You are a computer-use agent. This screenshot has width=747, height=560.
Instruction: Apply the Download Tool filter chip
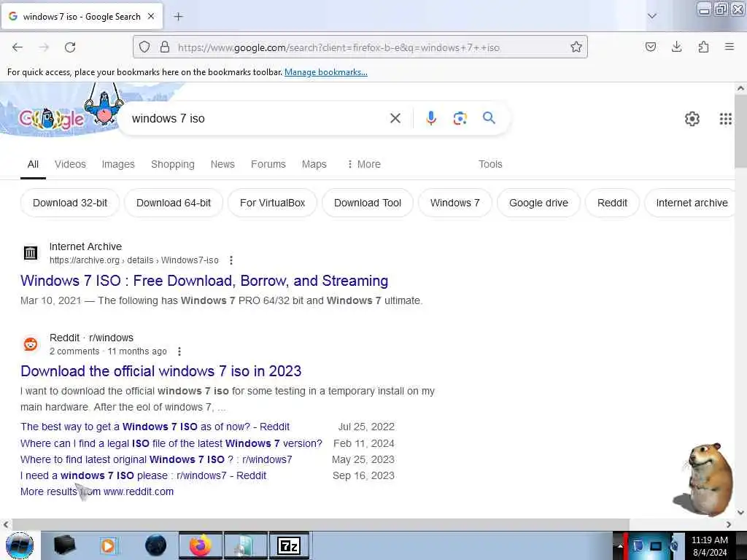(368, 203)
